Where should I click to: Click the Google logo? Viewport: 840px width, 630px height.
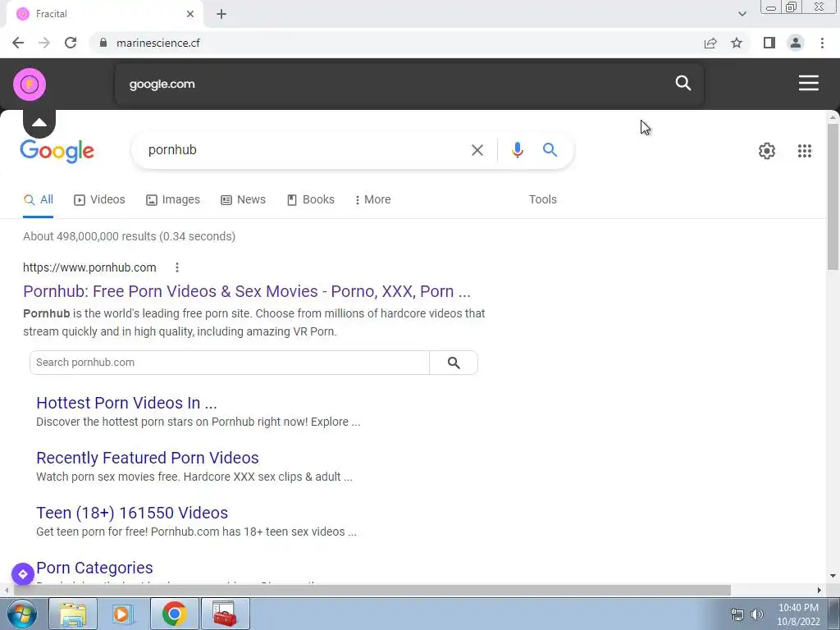pyautogui.click(x=57, y=151)
